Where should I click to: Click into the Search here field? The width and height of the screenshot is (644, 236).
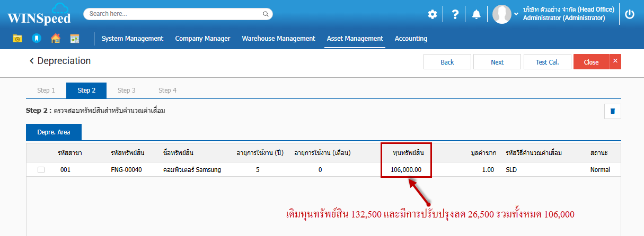(178, 14)
